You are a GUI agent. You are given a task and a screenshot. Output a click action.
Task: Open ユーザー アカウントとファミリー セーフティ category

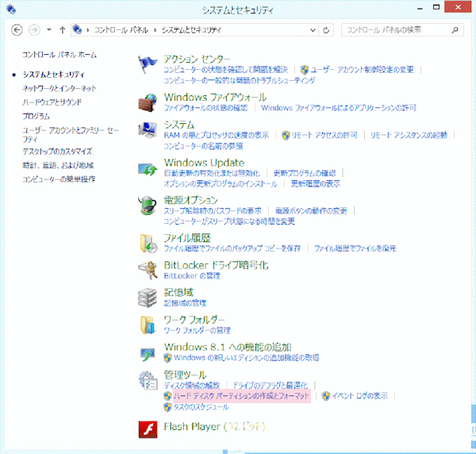(x=70, y=135)
